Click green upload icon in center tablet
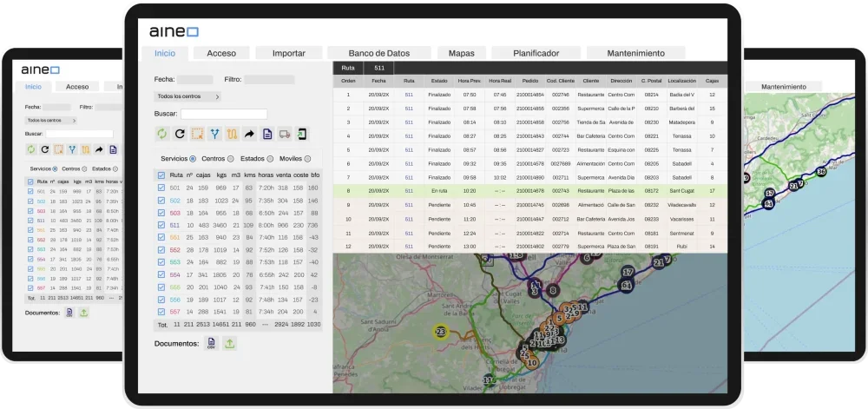Screen dimensions: 868x409 230,343
